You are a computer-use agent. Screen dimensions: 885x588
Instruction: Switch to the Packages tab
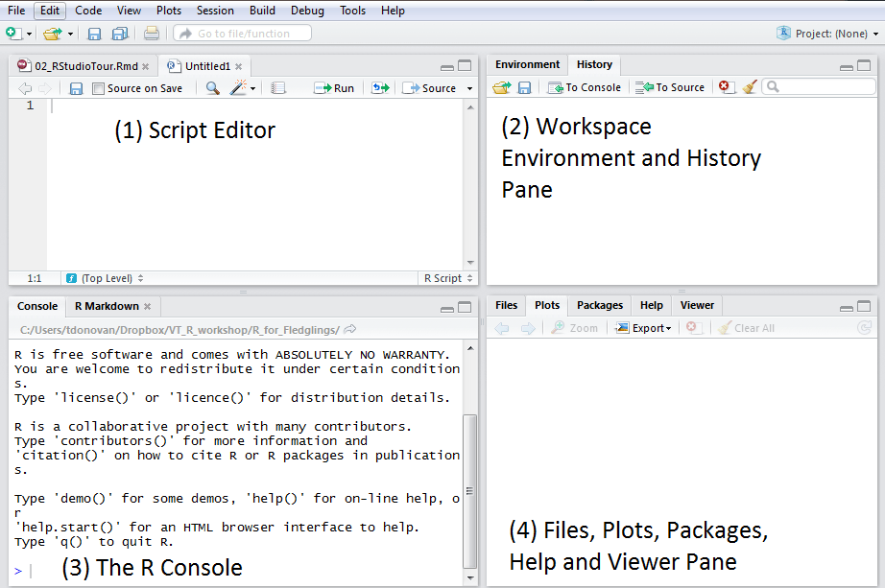pos(599,305)
